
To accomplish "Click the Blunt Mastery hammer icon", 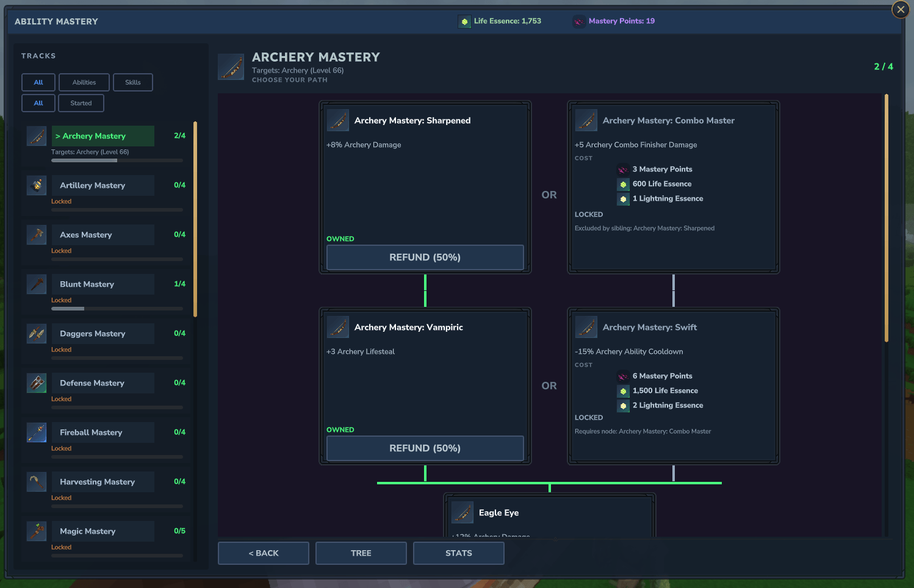I will tap(37, 284).
